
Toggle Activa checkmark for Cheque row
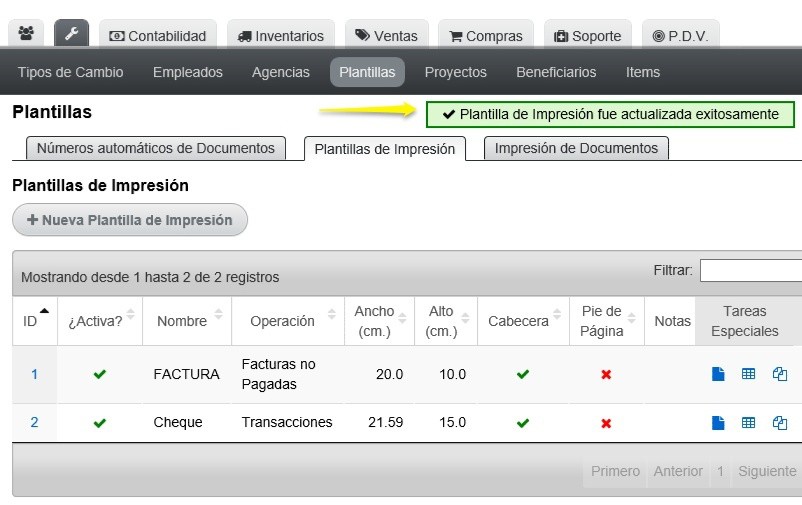pos(100,423)
